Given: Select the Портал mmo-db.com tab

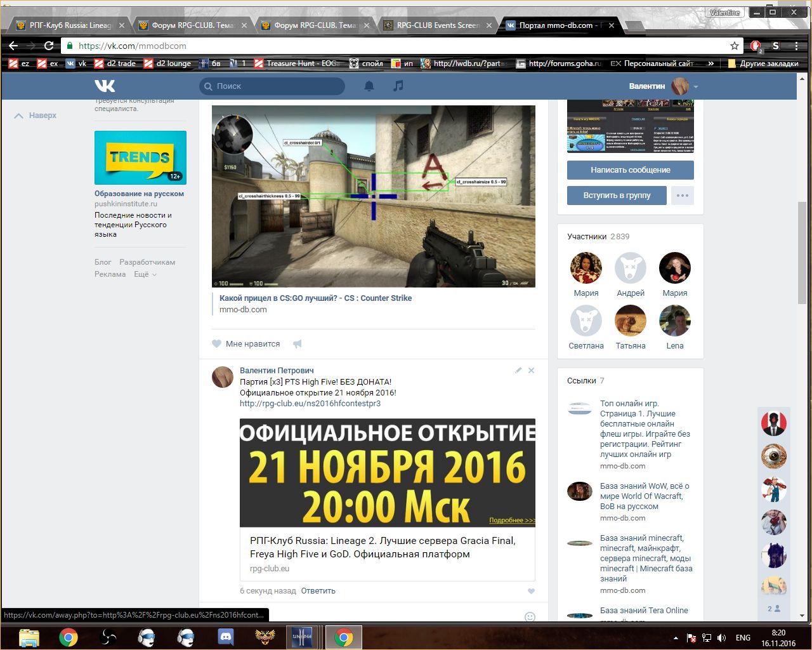Looking at the screenshot, I should [558, 25].
